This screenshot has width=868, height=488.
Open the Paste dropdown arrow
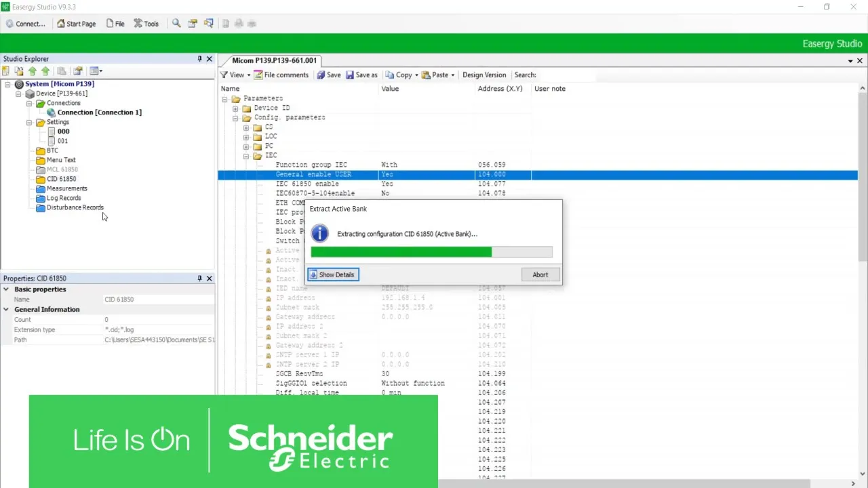click(x=453, y=75)
